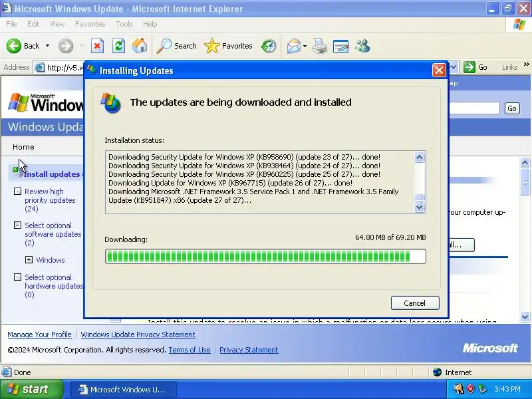Viewport: 532px width, 399px height.
Task: Open the address bar dropdown arrow
Action: [x=454, y=67]
